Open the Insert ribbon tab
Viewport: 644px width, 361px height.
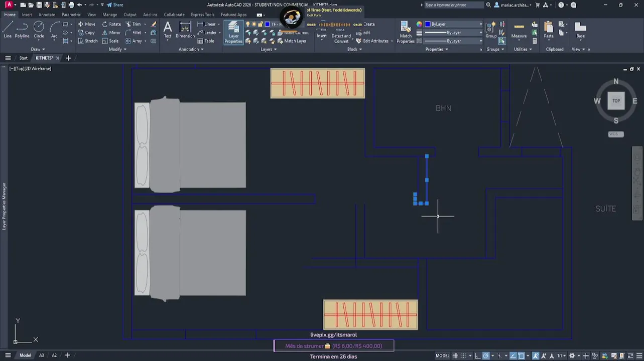point(27,15)
